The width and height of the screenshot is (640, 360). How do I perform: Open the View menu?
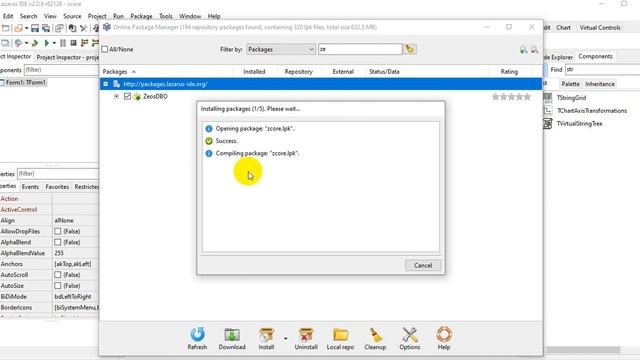click(x=50, y=16)
